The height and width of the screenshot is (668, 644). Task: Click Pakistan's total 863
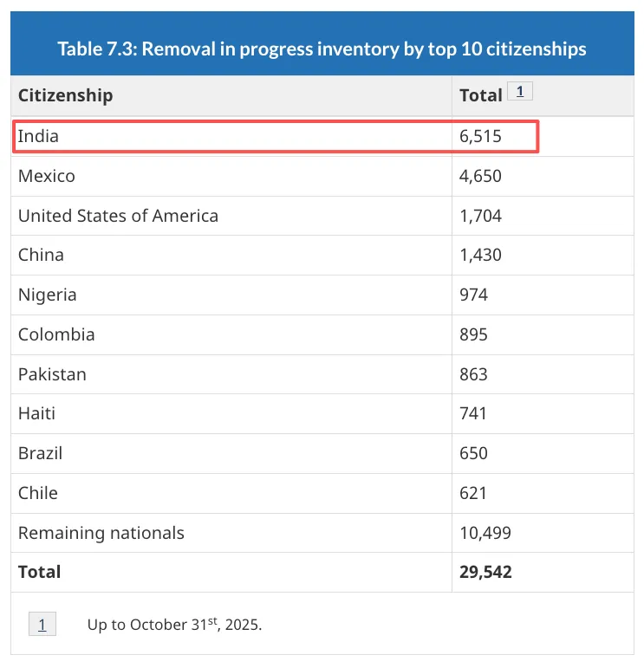474,374
